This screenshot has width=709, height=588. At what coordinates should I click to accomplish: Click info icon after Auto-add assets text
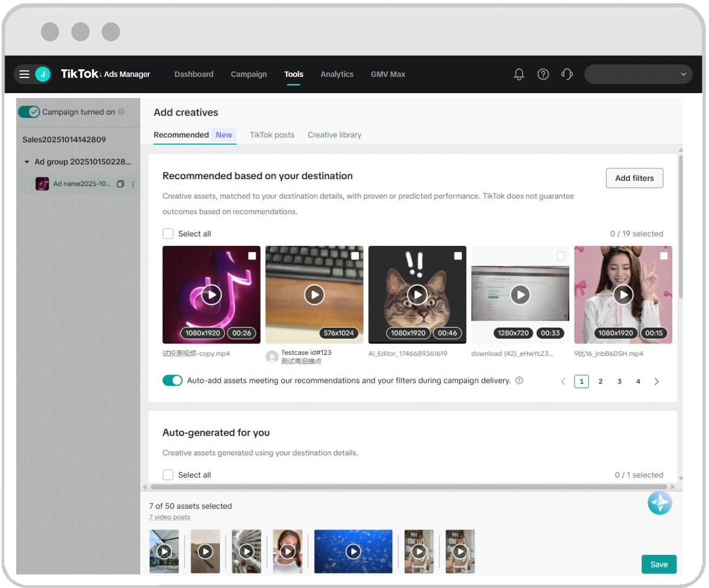pyautogui.click(x=519, y=381)
